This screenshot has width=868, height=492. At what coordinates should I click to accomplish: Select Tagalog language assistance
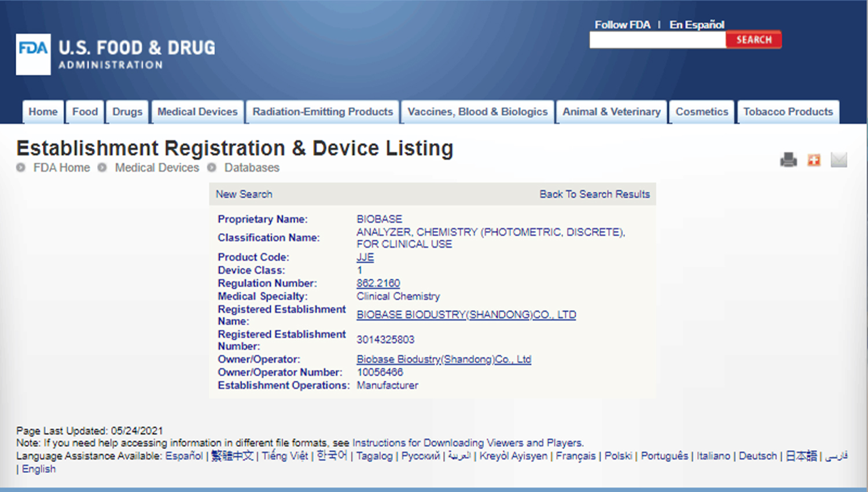tap(374, 456)
